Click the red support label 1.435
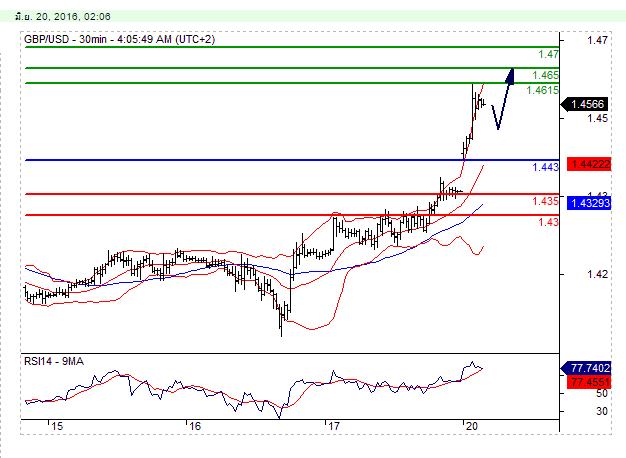Viewport: 626px width, 458px height. [x=545, y=201]
